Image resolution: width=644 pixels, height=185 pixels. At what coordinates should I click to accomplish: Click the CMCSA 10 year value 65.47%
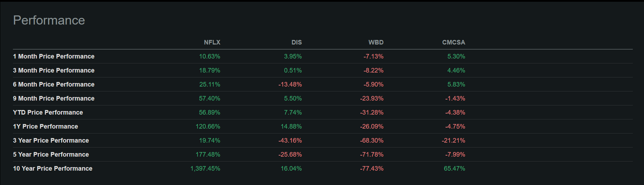(454, 169)
